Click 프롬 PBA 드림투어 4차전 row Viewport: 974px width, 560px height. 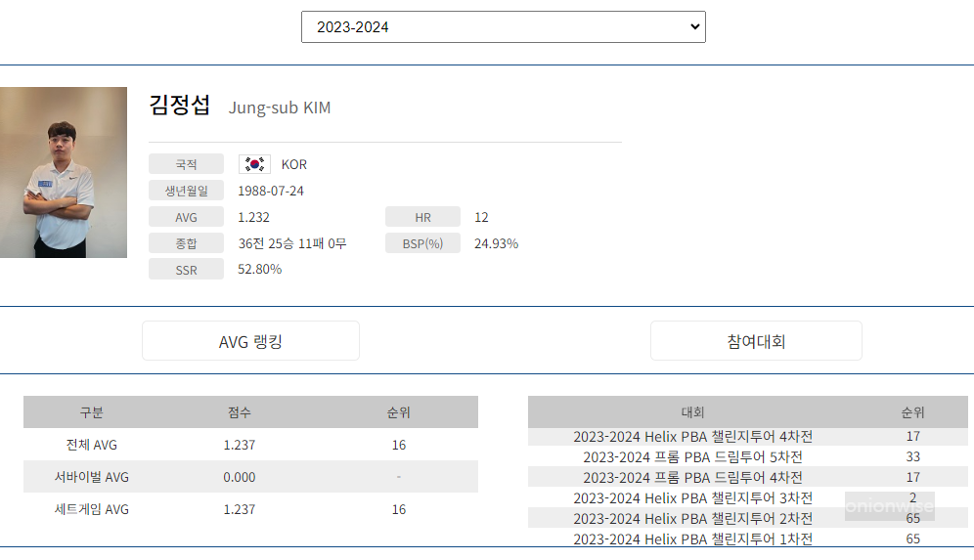748,478
